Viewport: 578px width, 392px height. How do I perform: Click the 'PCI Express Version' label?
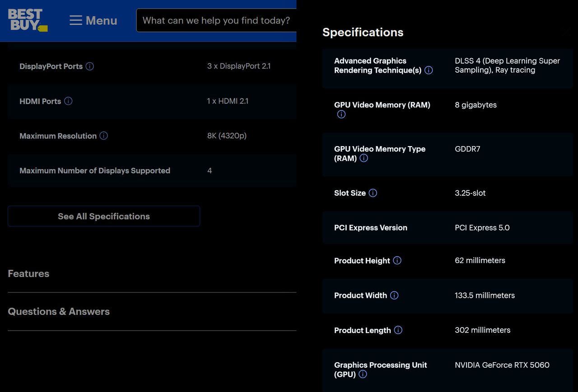coord(371,228)
